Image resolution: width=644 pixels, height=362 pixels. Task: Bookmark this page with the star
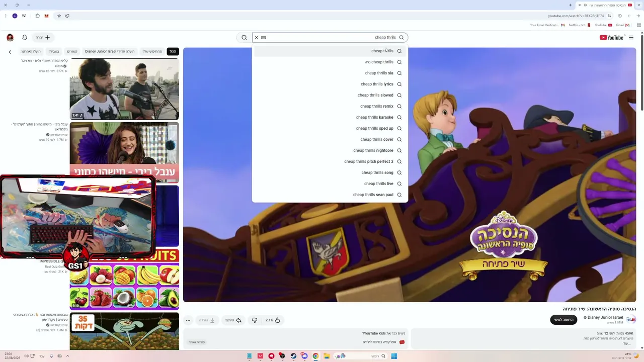59,16
